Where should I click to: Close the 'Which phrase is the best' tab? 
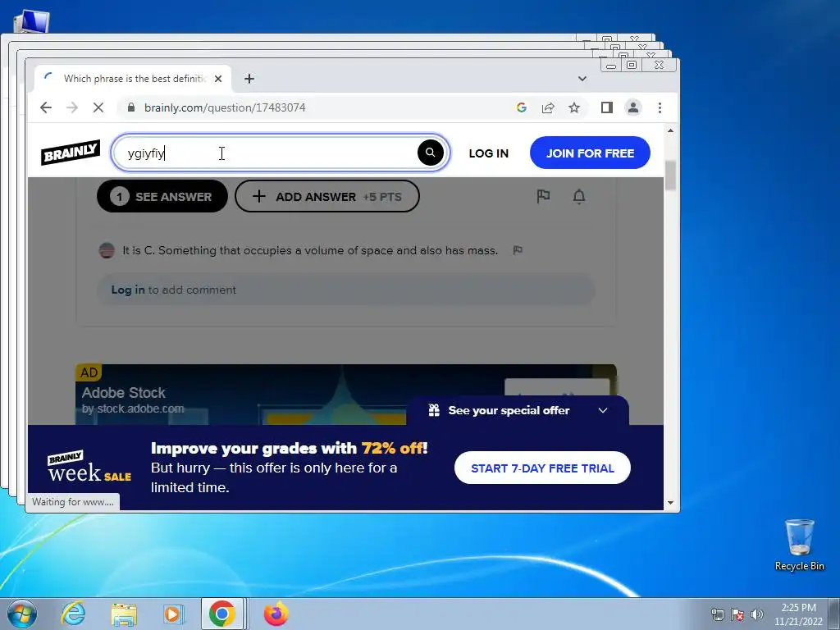[x=218, y=79]
